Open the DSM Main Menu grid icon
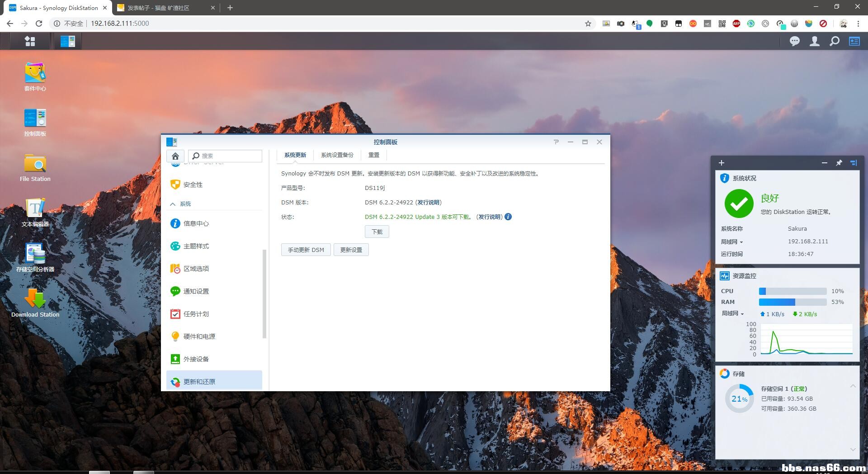This screenshot has height=474, width=868. pos(30,41)
